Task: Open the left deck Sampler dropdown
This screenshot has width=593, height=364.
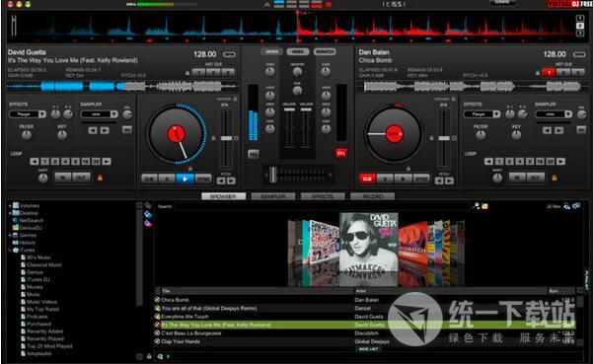Action: 99,114
